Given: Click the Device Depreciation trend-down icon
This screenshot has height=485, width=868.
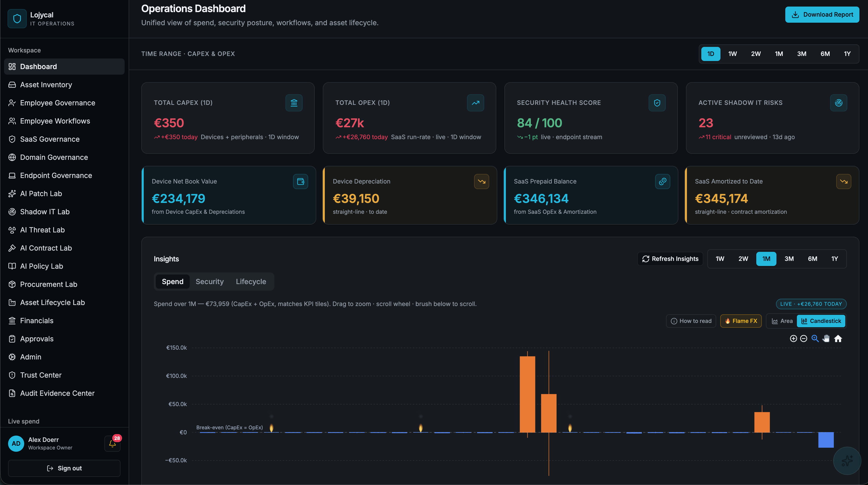Looking at the screenshot, I should pyautogui.click(x=481, y=181).
